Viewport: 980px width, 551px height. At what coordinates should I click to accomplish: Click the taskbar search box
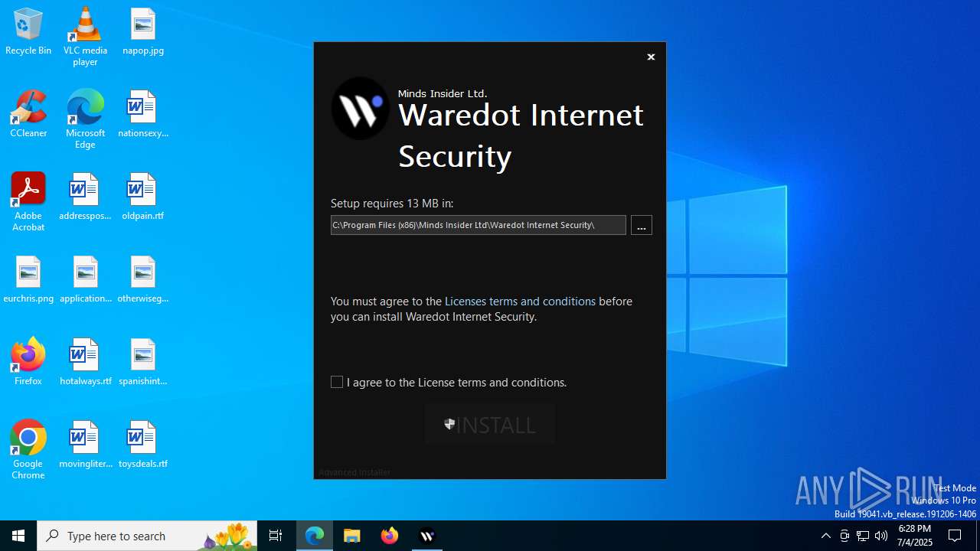(x=147, y=536)
